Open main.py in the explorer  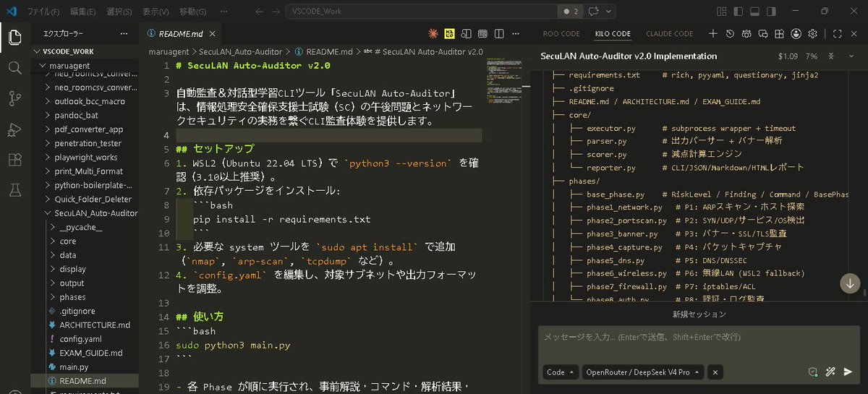pos(75,367)
